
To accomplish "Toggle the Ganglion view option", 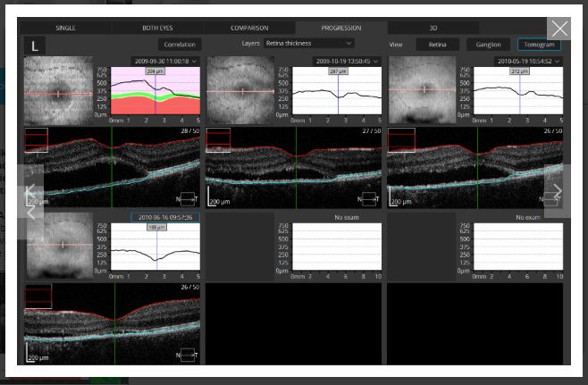I will [488, 44].
